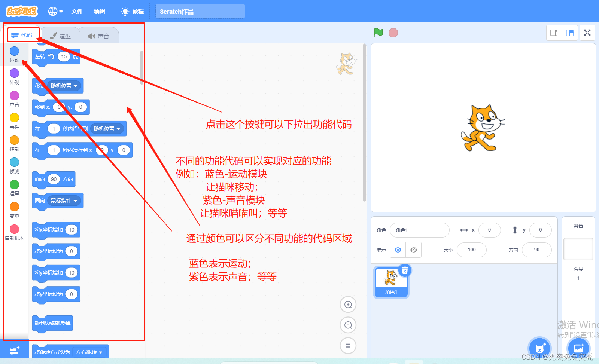The width and height of the screenshot is (599, 364).
Task: Select the light blue 侦测 category
Action: tap(15, 166)
